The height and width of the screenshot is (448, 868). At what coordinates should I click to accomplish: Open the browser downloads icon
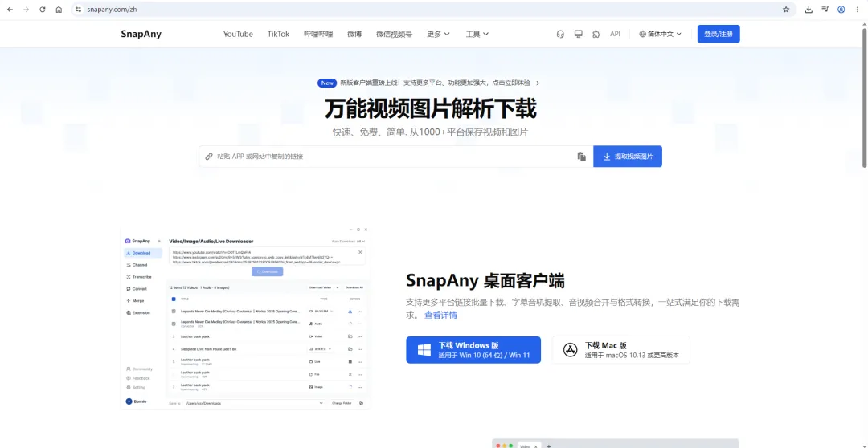point(809,10)
